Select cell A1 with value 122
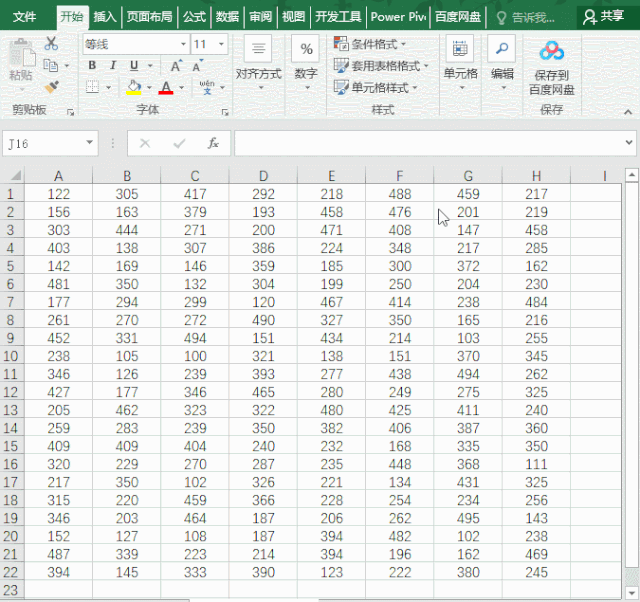 [x=58, y=194]
